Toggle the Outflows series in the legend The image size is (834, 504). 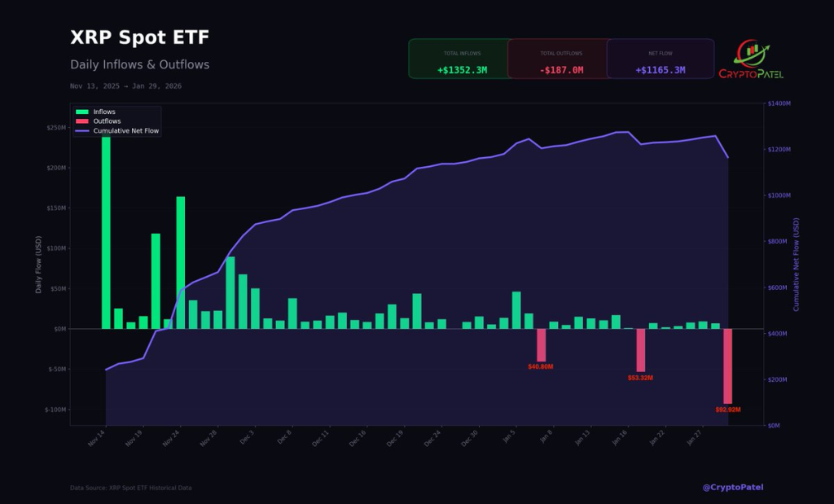coord(106,121)
